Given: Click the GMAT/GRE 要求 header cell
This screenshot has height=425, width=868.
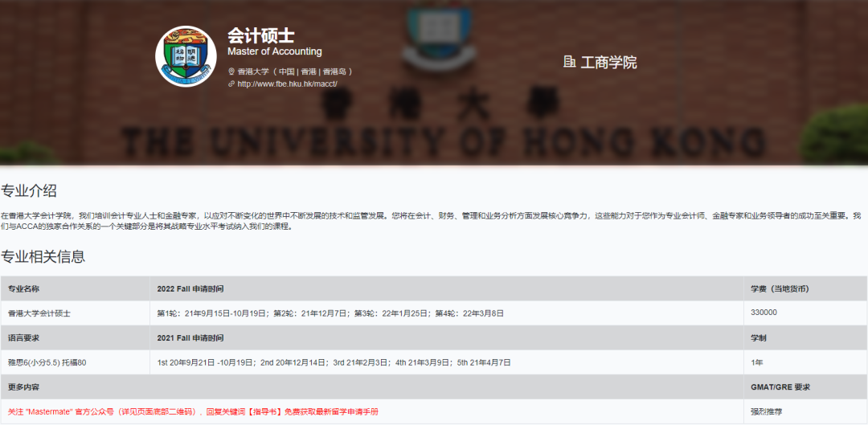Looking at the screenshot, I should tap(780, 386).
